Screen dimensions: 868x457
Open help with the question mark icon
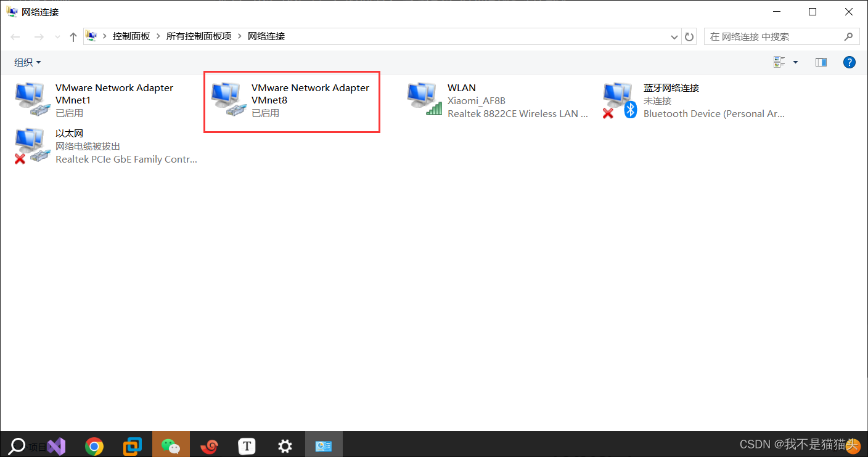click(x=849, y=62)
